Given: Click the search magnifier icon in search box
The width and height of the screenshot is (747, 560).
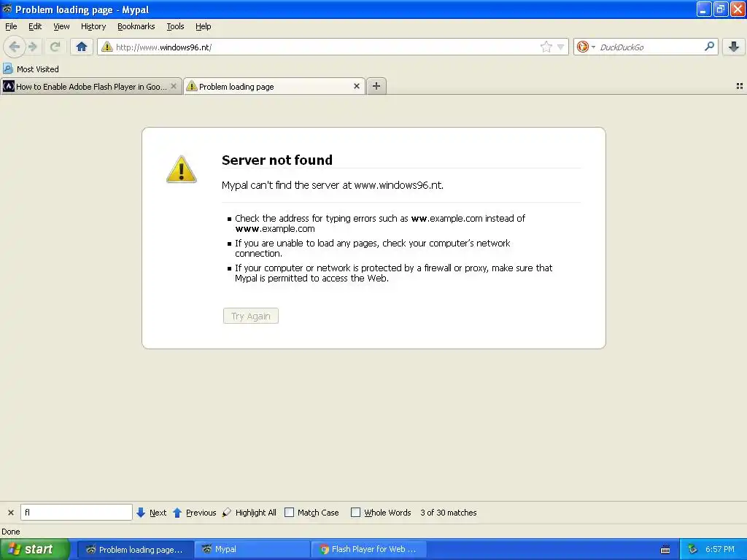Looking at the screenshot, I should pos(709,46).
